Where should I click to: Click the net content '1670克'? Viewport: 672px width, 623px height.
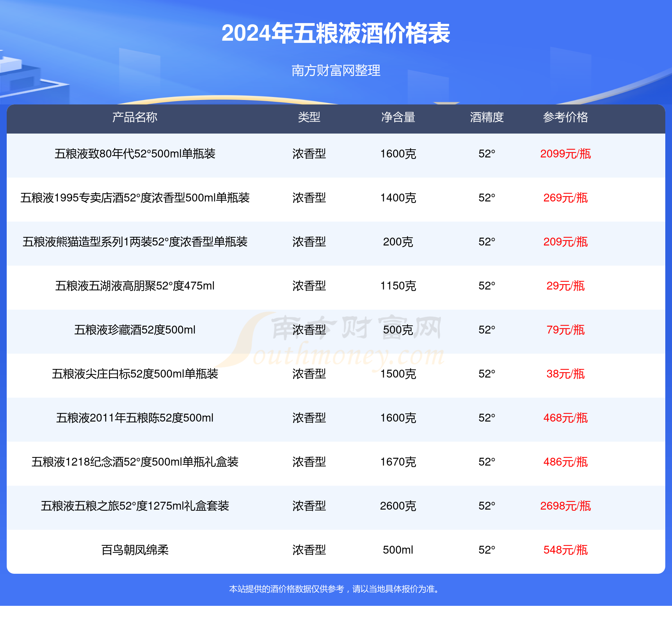(398, 462)
